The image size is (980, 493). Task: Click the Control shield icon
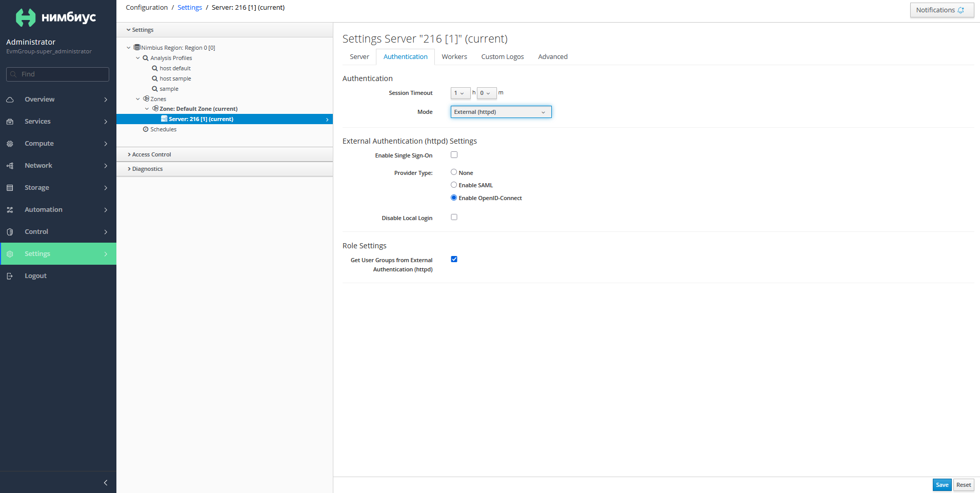tap(10, 232)
